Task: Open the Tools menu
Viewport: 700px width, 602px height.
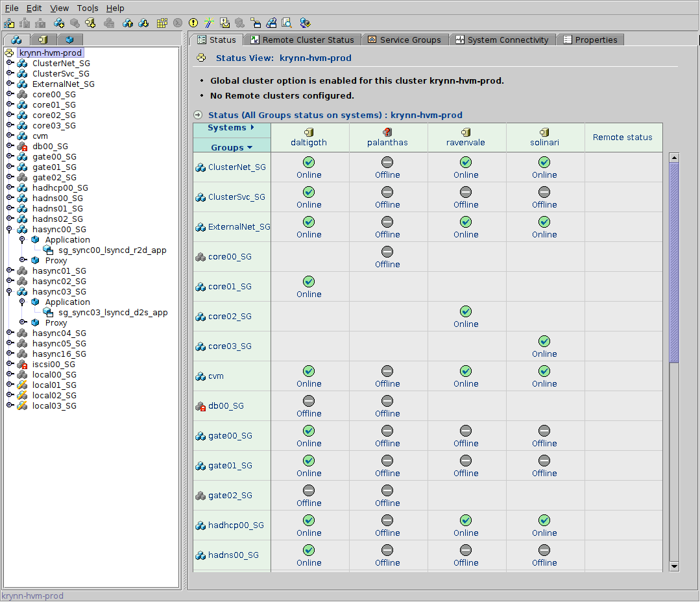Action: 88,8
